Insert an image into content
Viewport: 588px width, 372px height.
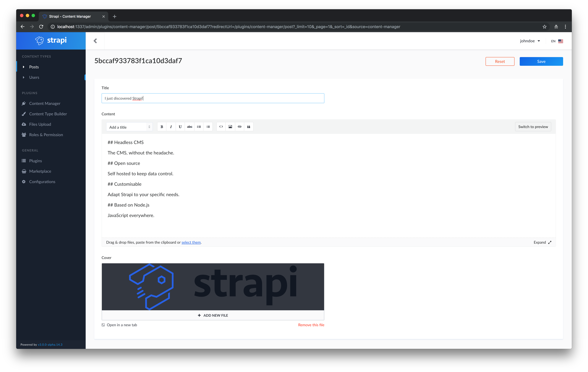230,127
